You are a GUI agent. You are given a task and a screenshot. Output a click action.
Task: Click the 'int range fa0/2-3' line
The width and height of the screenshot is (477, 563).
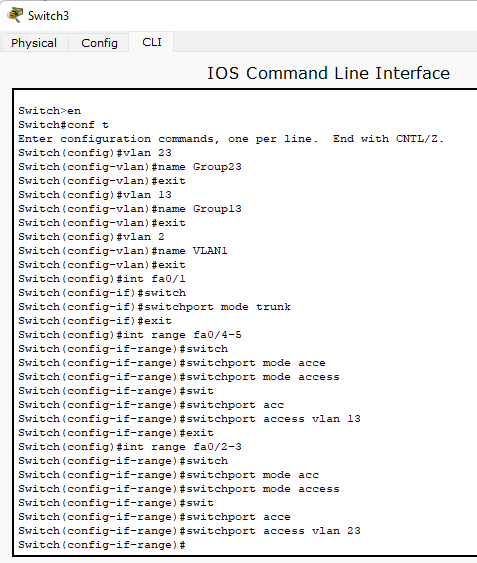tap(130, 447)
